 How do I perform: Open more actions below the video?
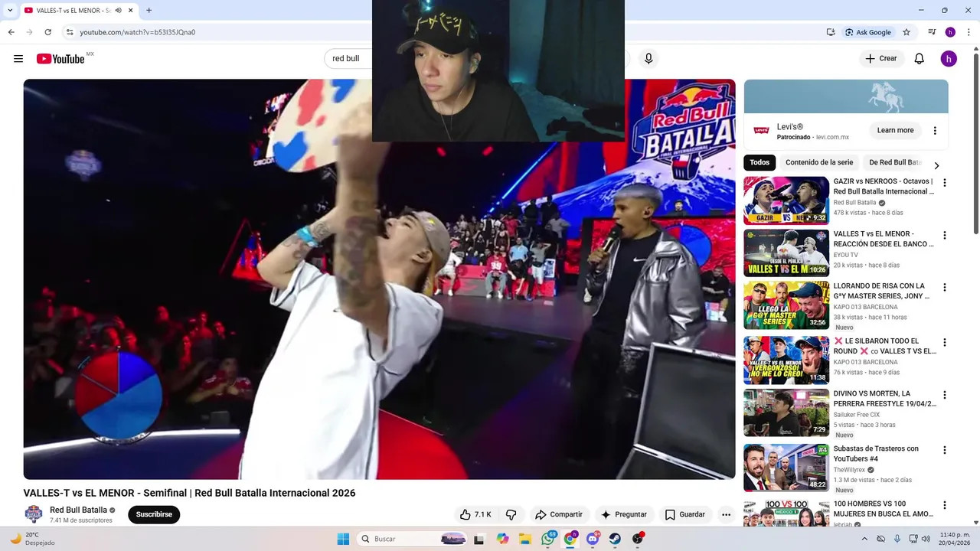click(x=726, y=514)
